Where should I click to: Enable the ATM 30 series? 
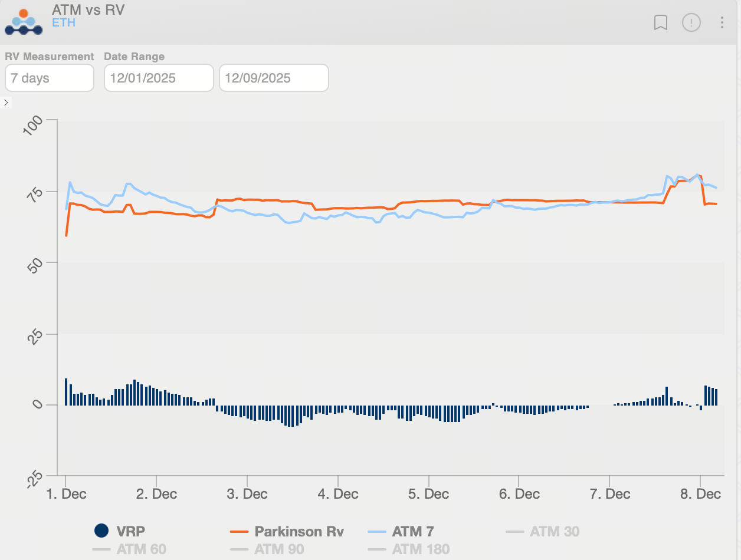click(x=554, y=531)
